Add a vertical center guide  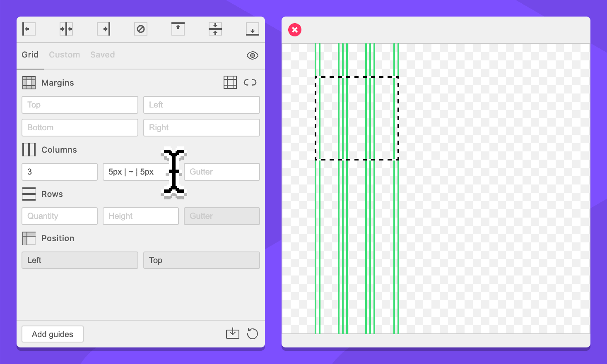pyautogui.click(x=66, y=29)
